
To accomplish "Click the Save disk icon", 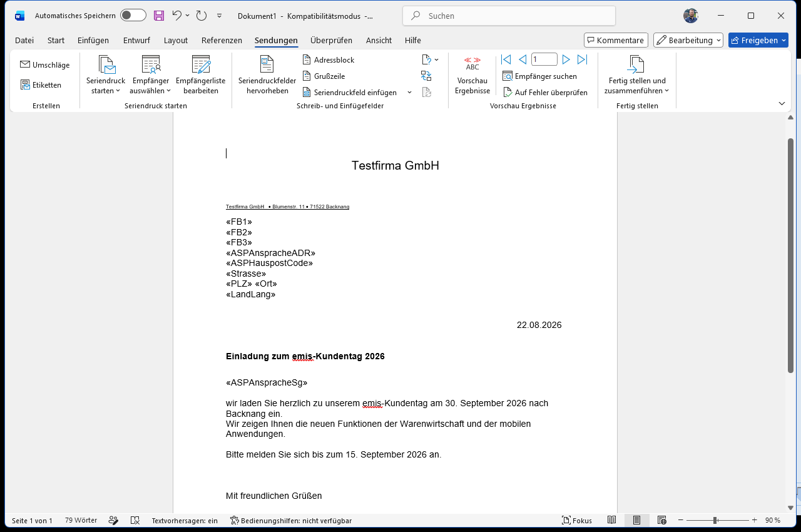I will click(159, 16).
